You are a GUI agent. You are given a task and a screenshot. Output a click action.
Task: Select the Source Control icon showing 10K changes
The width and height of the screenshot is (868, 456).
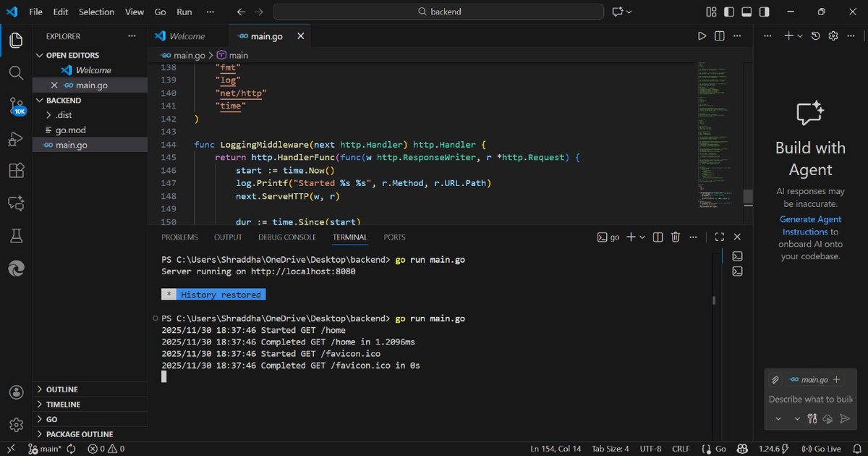16,106
